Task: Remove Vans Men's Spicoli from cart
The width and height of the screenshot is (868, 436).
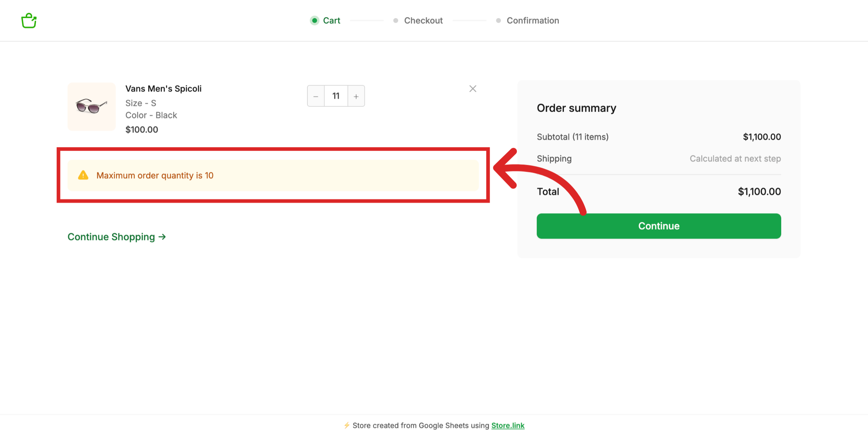Action: 473,89
